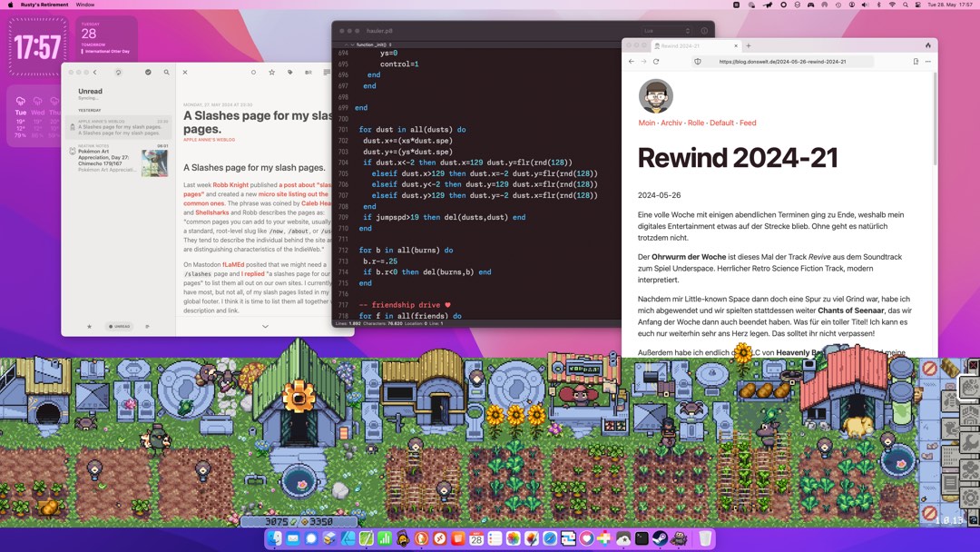
Task: Click the Wi-Fi icon in the menu bar
Action: point(892,5)
